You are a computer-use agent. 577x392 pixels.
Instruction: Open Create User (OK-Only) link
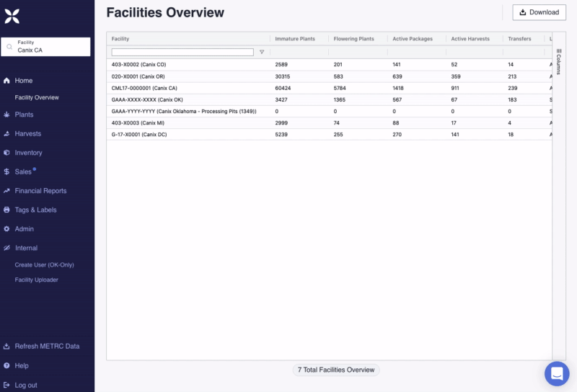click(44, 264)
